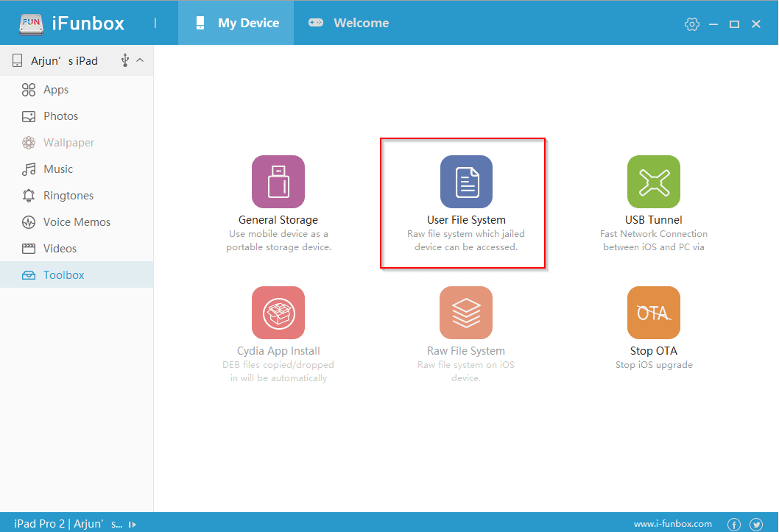This screenshot has width=779, height=532.
Task: Expand the device arrow in status bar
Action: (132, 525)
